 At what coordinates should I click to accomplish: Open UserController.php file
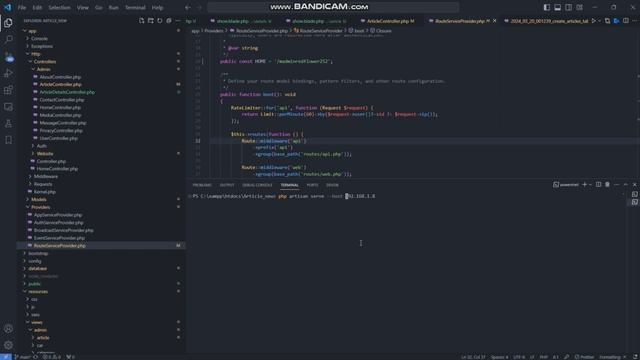point(58,138)
